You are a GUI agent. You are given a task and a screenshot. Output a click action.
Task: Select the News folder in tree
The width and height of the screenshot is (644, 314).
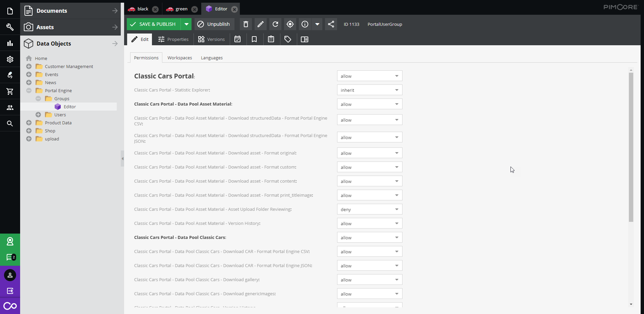(50, 82)
